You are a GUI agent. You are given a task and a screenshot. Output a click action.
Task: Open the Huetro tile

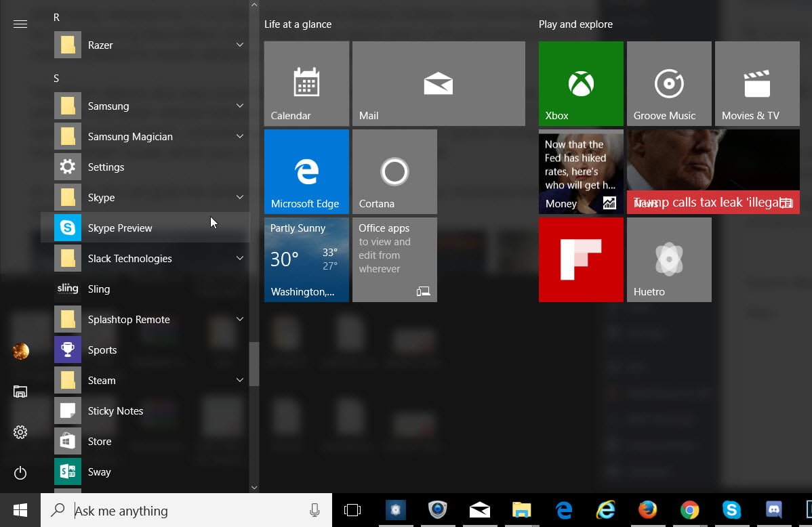click(669, 259)
